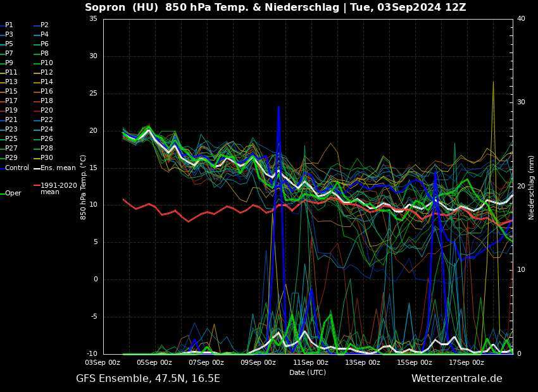Select the P14 legend label

(47, 82)
